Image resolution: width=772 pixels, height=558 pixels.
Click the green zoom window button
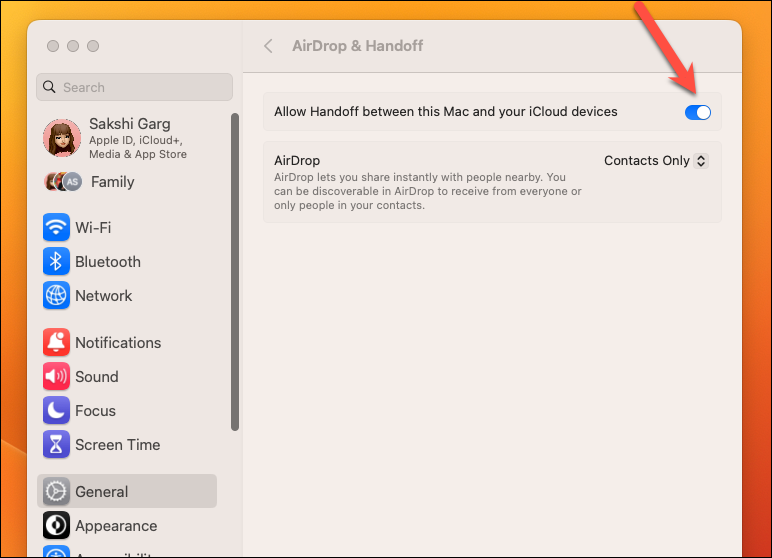(93, 46)
